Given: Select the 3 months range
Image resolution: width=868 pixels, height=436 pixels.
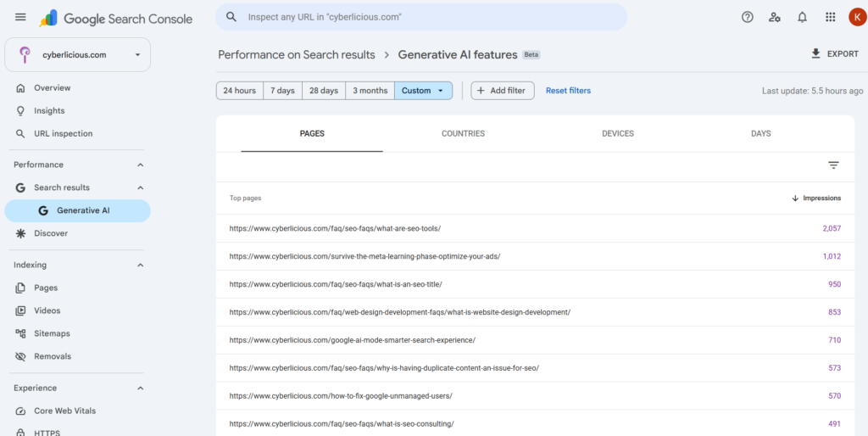Looking at the screenshot, I should (370, 90).
